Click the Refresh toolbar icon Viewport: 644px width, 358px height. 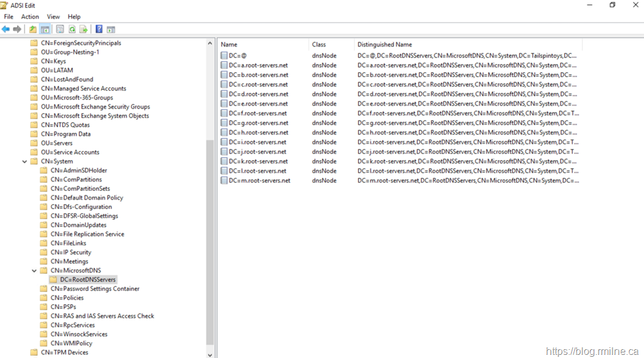coord(72,29)
